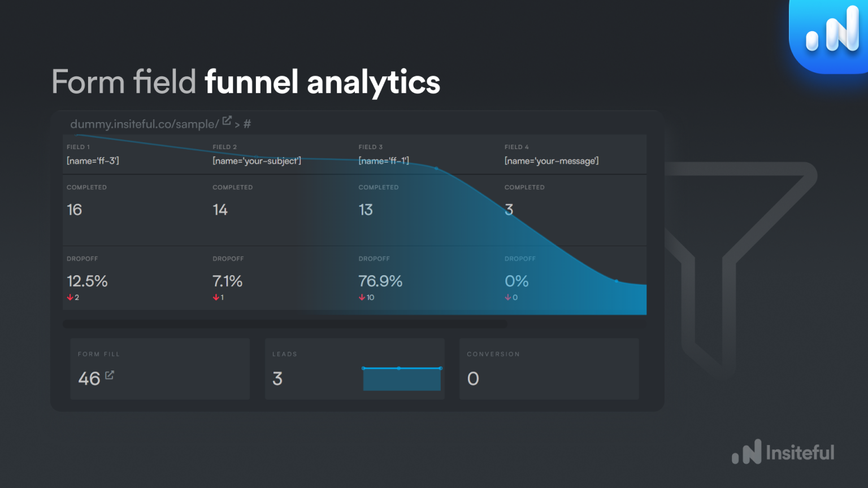The image size is (868, 488).
Task: Click the Insiteful logo at the bottom-right
Action: (x=783, y=452)
